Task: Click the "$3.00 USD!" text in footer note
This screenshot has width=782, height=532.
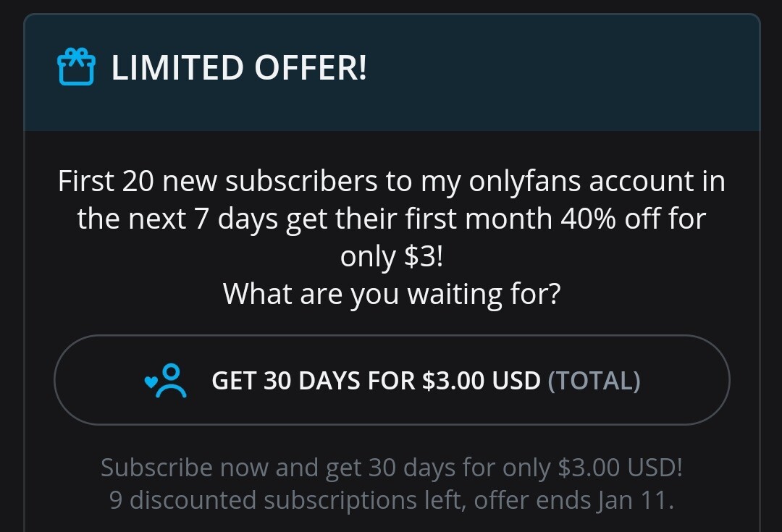Action: [x=621, y=468]
